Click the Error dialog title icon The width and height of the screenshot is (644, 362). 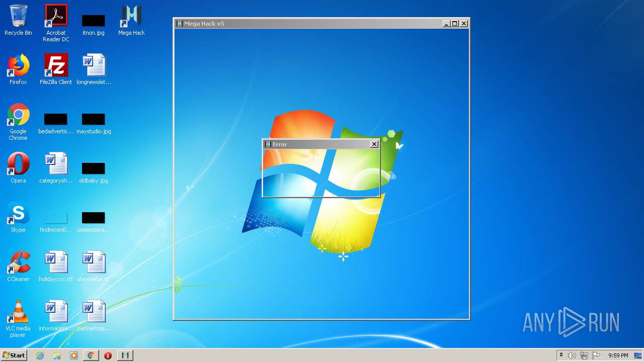[268, 144]
